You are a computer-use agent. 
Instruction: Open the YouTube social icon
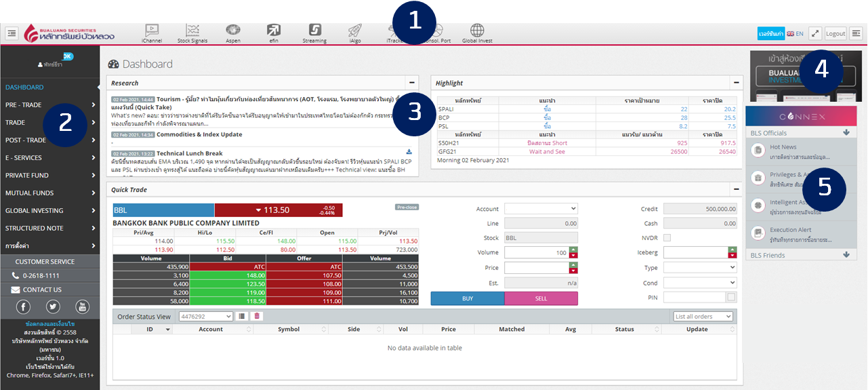pyautogui.click(x=82, y=307)
